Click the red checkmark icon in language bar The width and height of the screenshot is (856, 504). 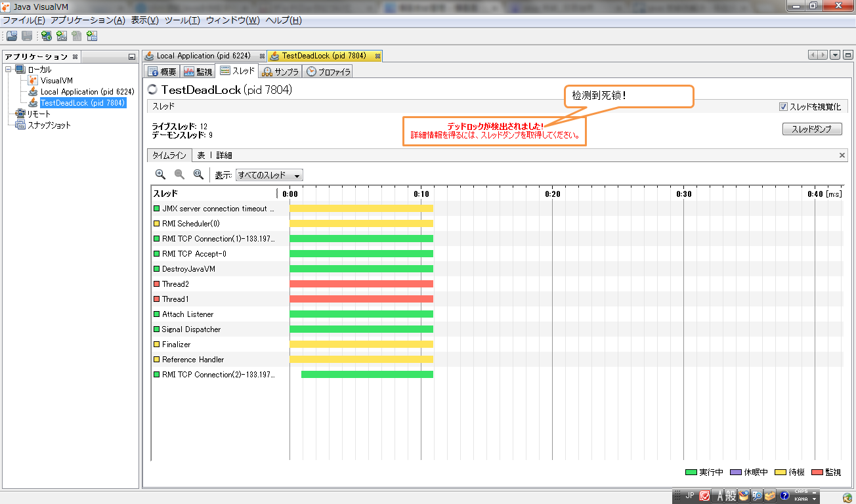[705, 495]
